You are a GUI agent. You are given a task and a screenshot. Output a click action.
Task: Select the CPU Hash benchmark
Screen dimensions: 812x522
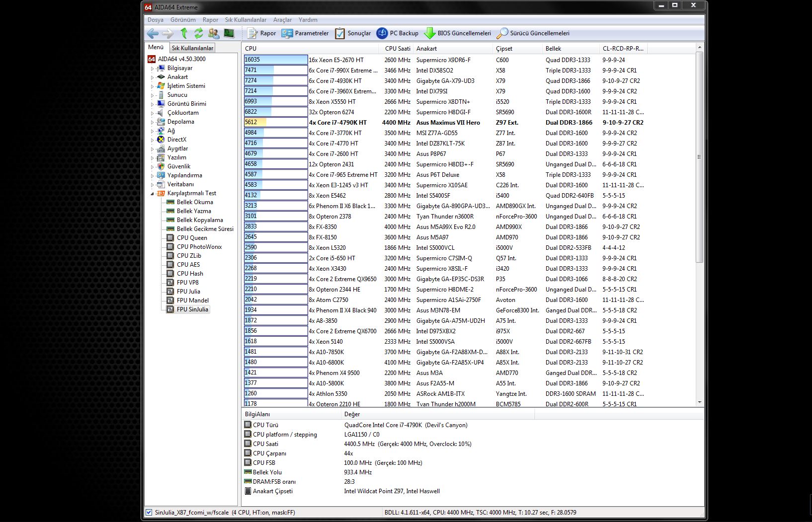point(190,274)
